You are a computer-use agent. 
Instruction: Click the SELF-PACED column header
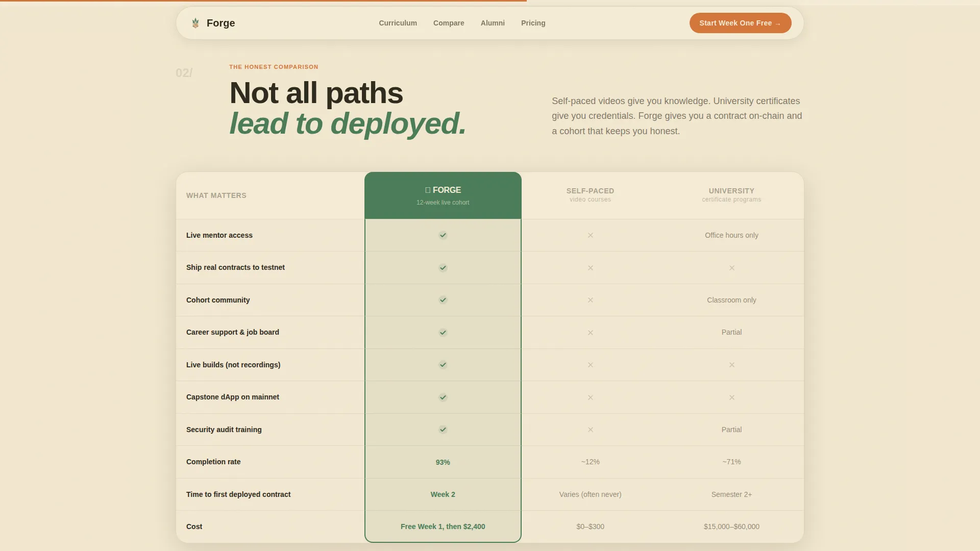(591, 195)
